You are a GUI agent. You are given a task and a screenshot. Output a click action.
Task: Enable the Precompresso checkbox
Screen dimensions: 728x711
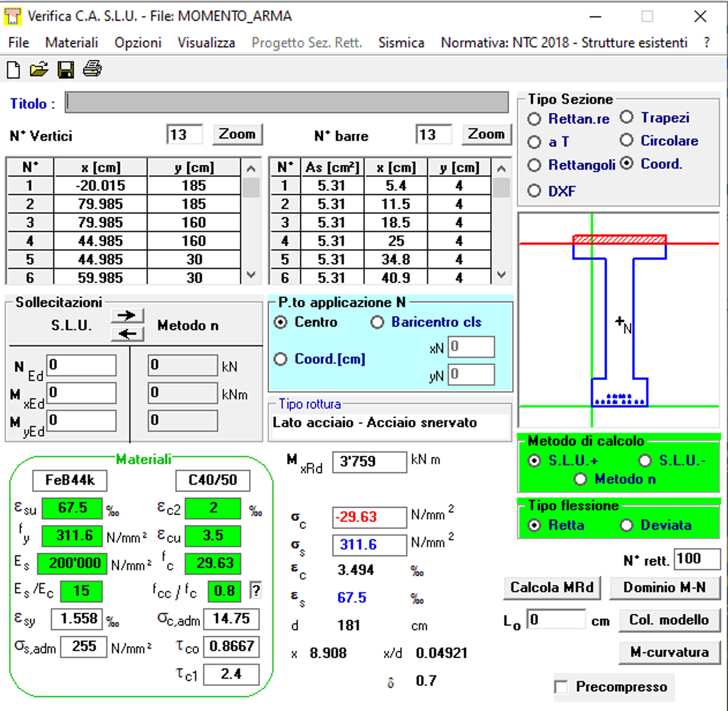coord(561,687)
